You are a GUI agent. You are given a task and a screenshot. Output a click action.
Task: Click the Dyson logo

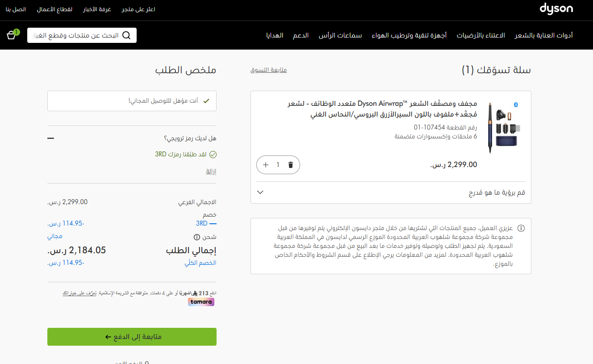(556, 9)
